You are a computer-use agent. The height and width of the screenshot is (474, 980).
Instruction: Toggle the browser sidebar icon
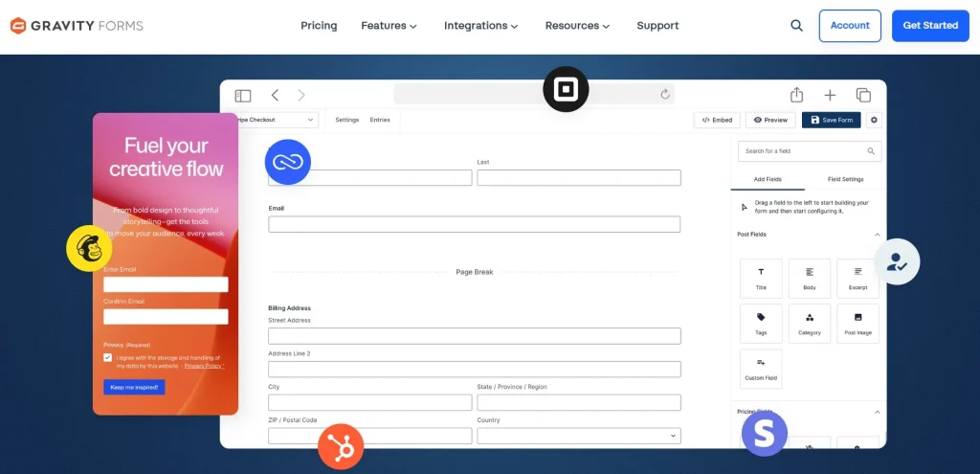tap(242, 96)
